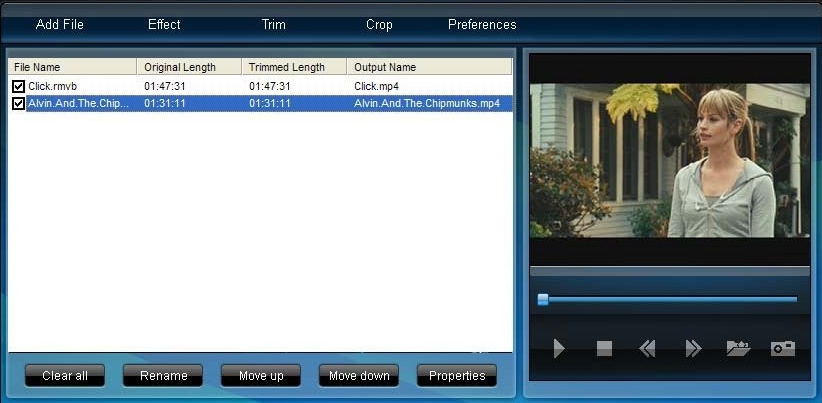This screenshot has height=403, width=822.
Task: Uncheck the Alvin.And.The.Chip... checkbox
Action: [x=18, y=103]
